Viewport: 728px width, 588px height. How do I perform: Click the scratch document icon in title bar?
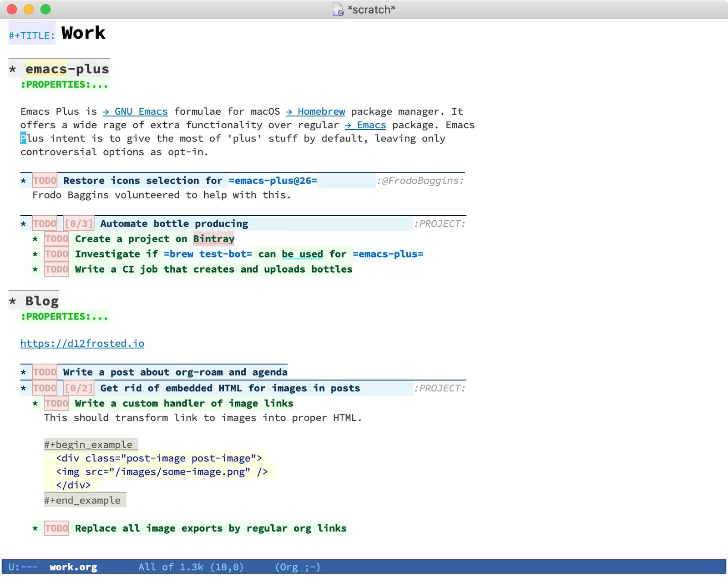[338, 10]
